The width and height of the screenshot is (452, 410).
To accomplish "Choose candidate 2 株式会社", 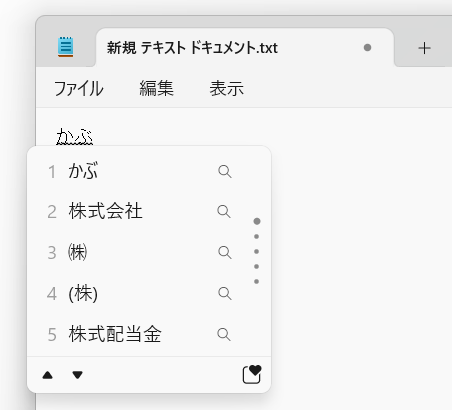I will [140, 211].
